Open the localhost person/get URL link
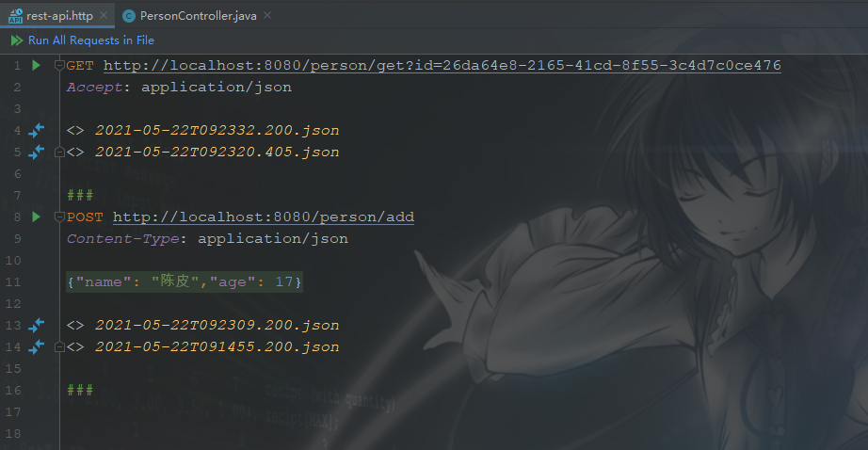 (x=442, y=65)
